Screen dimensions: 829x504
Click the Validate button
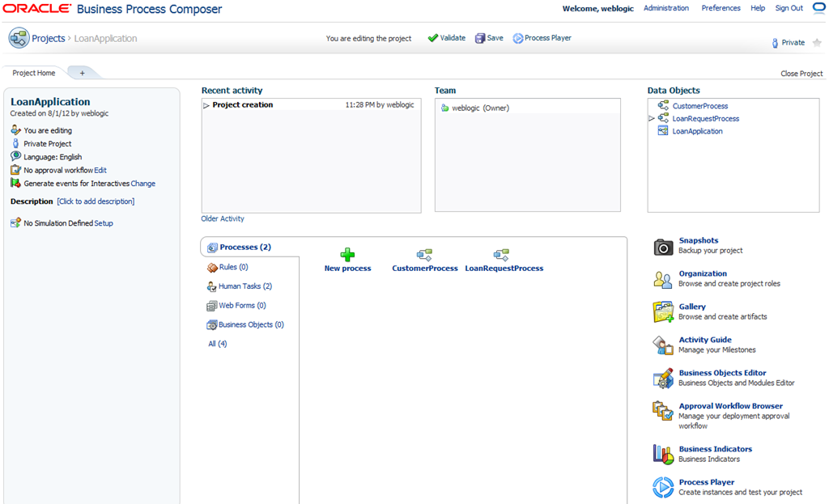[447, 38]
